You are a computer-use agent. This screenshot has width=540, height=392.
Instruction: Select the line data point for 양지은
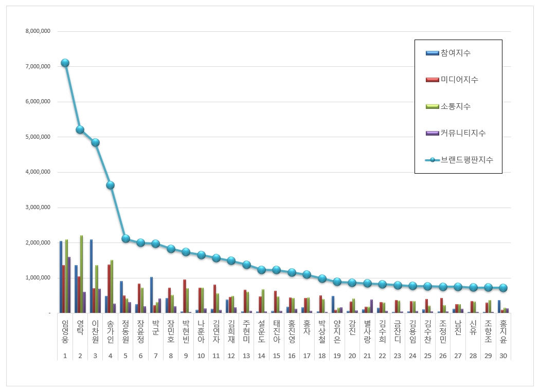click(337, 282)
